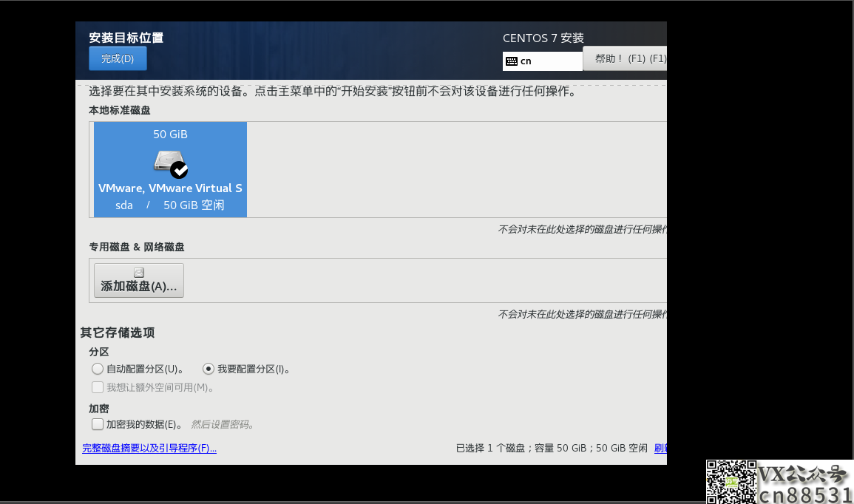Viewport: 854px width, 504px height.
Task: Click the 专用磁盘 & 网络磁盘 section label
Action: [137, 247]
